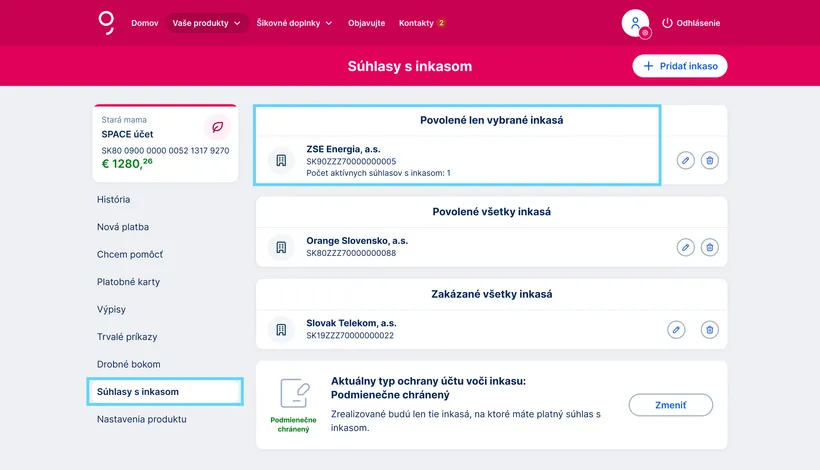
Task: Delete the Slovak Telekom inkaso entry
Action: point(709,329)
